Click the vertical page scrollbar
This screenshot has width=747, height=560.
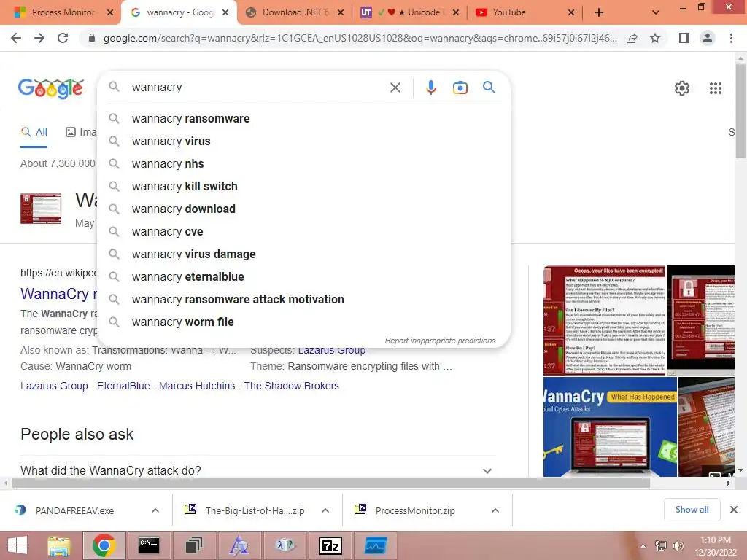point(741,111)
